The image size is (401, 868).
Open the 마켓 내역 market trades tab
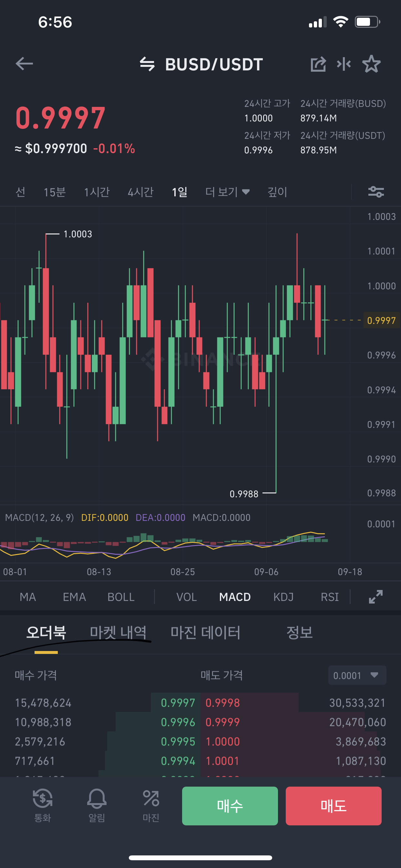point(118,633)
